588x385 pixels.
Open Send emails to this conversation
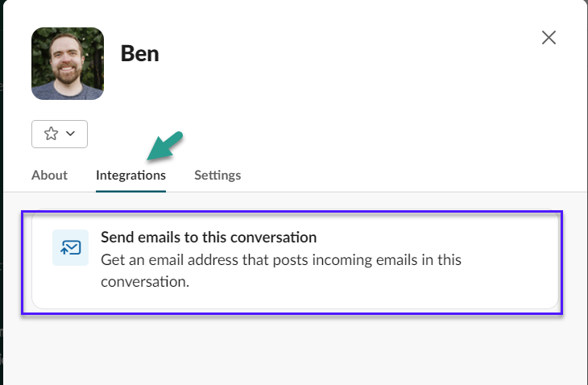point(209,238)
